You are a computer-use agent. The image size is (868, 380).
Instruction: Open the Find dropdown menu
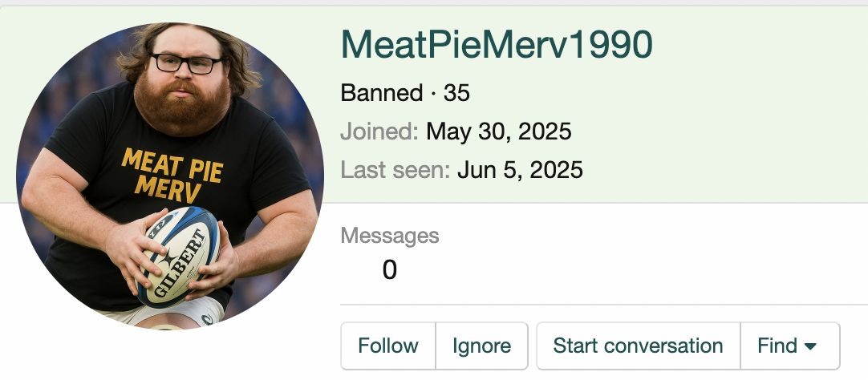click(789, 346)
